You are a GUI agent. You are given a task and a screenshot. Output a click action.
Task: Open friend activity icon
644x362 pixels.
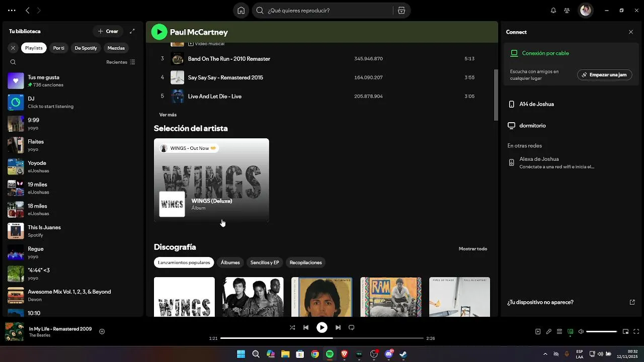pos(567,11)
